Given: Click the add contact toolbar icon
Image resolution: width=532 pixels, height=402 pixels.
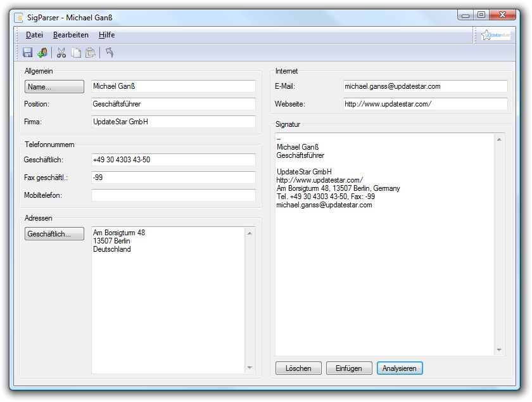Looking at the screenshot, I should click(42, 53).
